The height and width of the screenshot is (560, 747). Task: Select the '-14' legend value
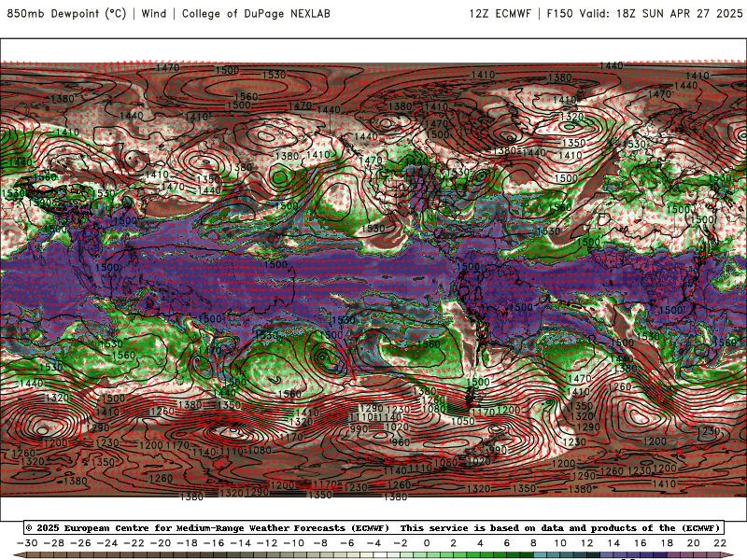tap(241, 543)
